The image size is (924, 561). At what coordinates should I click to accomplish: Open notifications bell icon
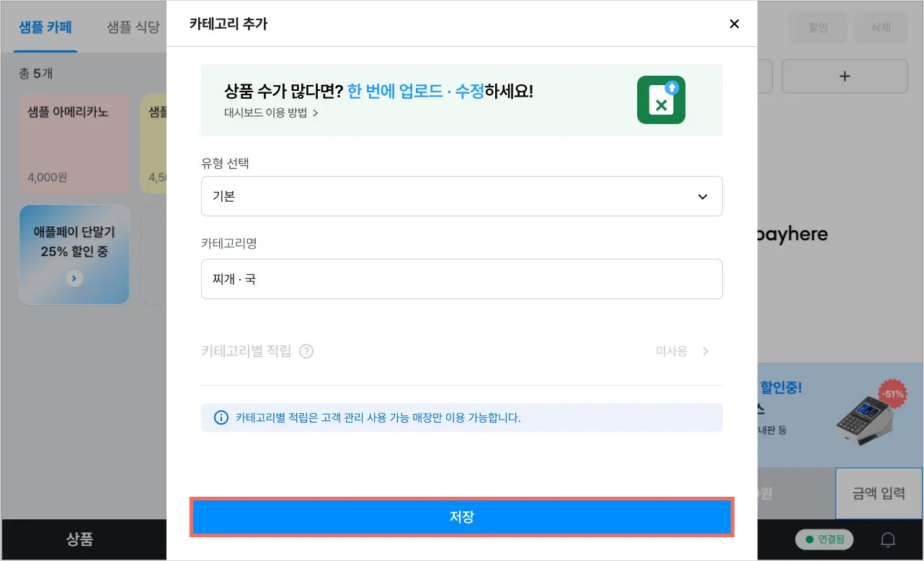(889, 539)
